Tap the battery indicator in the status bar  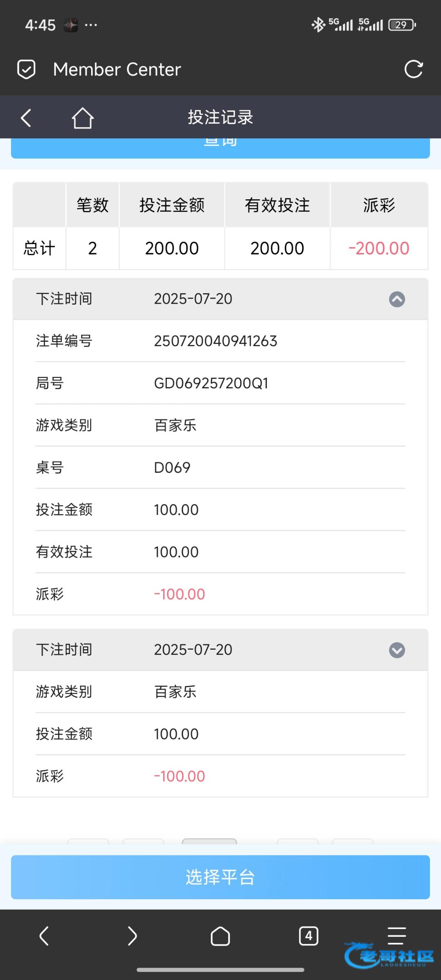pos(402,25)
